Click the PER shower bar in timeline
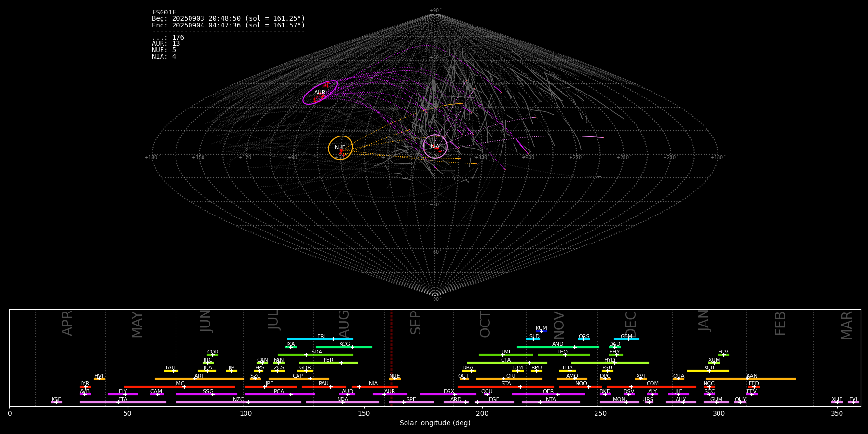Image resolution: width=868 pixels, height=434 pixels. 328,363
